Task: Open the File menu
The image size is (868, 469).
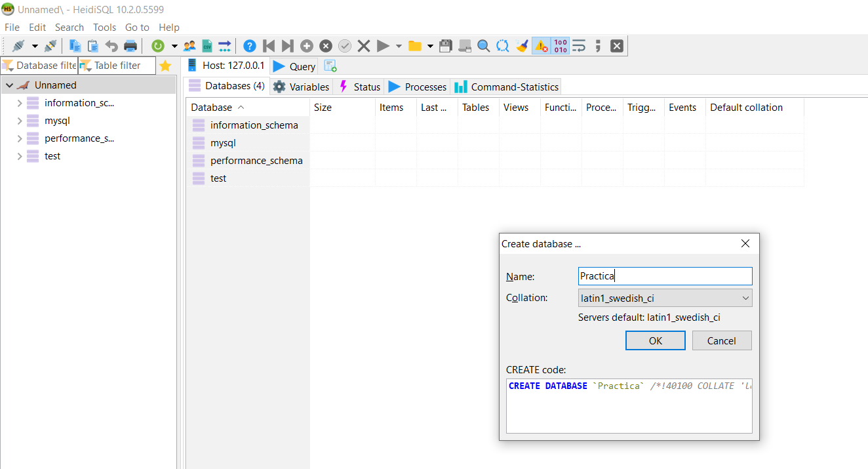Action: (x=12, y=28)
